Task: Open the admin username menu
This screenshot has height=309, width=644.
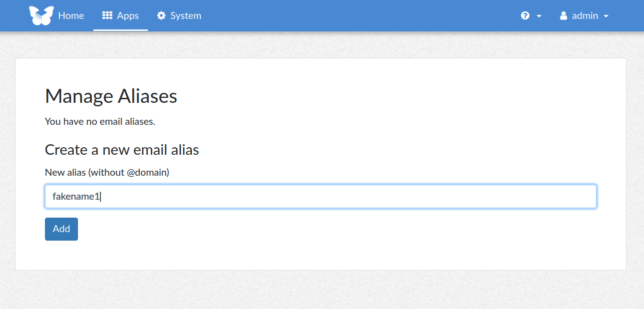Action: 585,15
